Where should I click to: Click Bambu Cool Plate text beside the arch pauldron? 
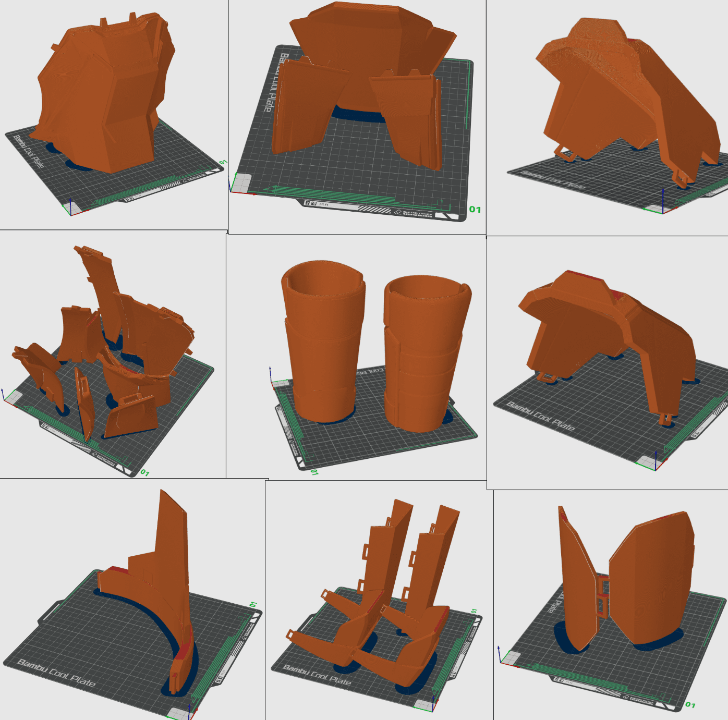pyautogui.click(x=540, y=416)
